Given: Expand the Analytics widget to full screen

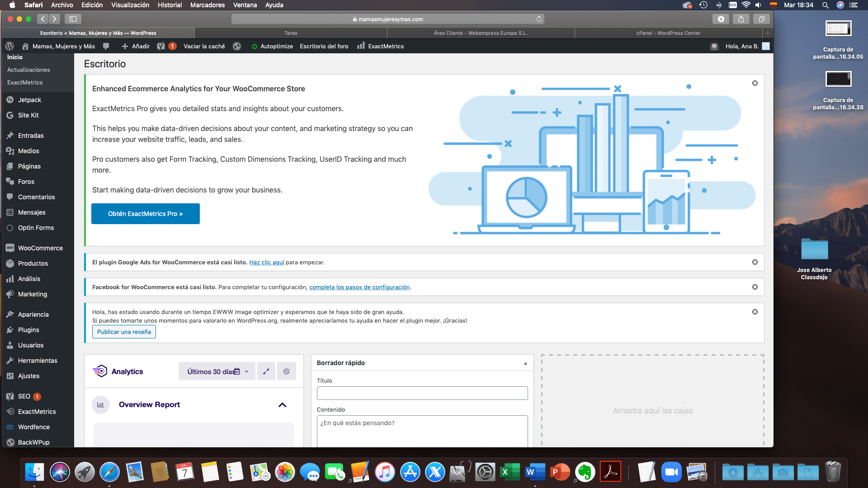Looking at the screenshot, I should click(266, 371).
